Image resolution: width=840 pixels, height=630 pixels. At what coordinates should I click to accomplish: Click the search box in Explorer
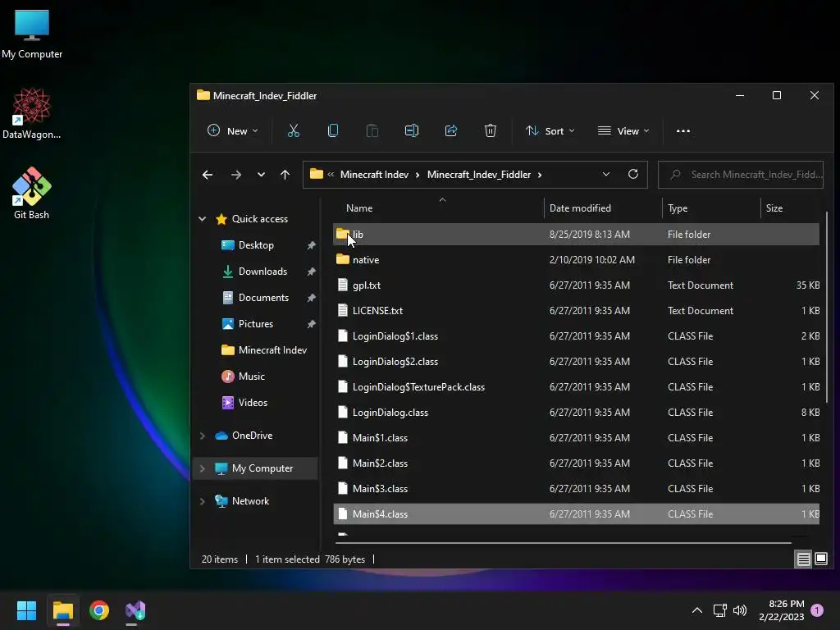coord(741,175)
